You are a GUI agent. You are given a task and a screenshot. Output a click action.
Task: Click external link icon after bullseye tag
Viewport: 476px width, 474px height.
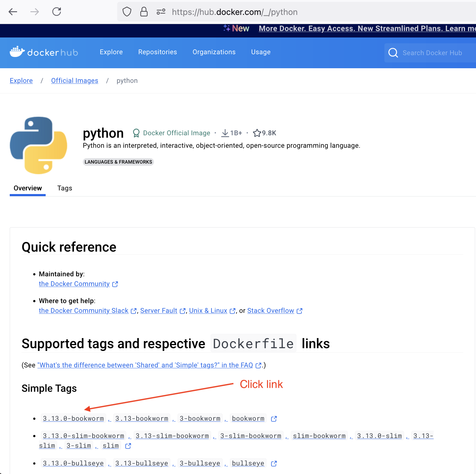274,464
